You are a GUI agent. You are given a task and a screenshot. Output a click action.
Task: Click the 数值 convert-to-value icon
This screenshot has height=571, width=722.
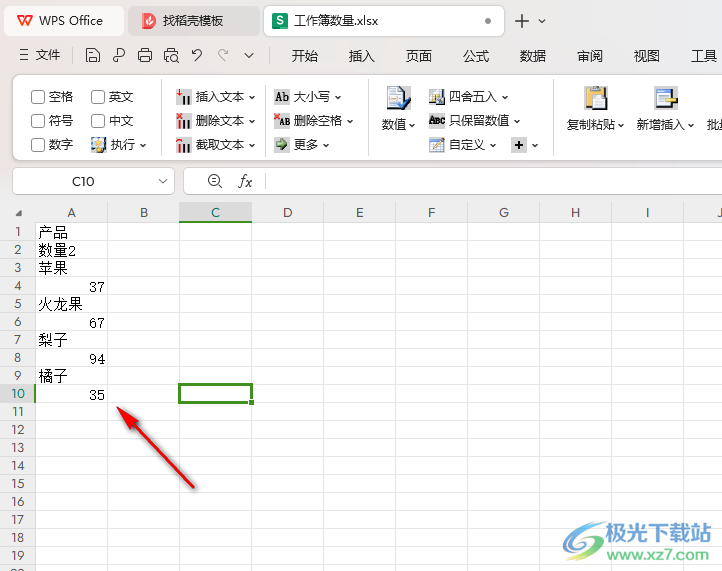click(398, 98)
